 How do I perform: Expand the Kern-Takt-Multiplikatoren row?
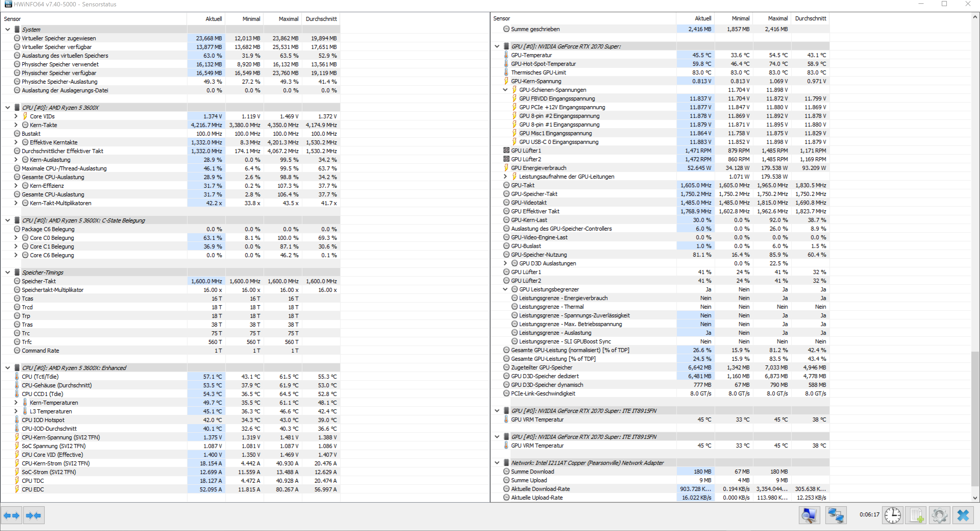pyautogui.click(x=16, y=203)
